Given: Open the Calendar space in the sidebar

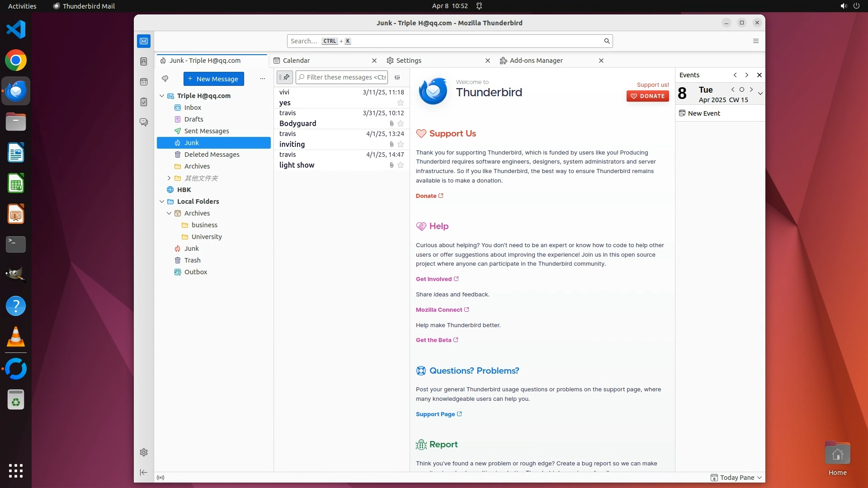Looking at the screenshot, I should (144, 82).
